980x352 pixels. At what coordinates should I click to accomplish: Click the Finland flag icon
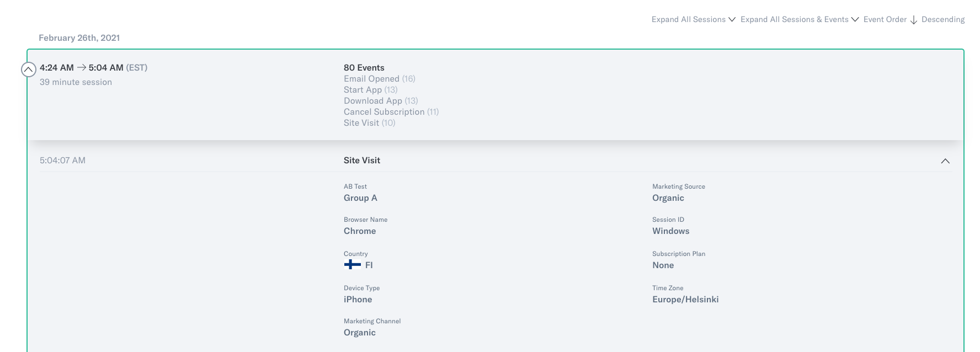tap(352, 265)
